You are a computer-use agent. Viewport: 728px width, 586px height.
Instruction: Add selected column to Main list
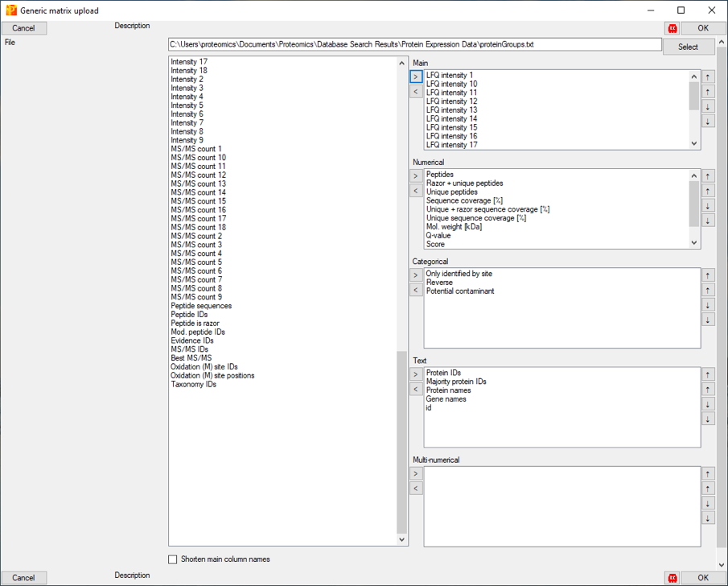416,76
